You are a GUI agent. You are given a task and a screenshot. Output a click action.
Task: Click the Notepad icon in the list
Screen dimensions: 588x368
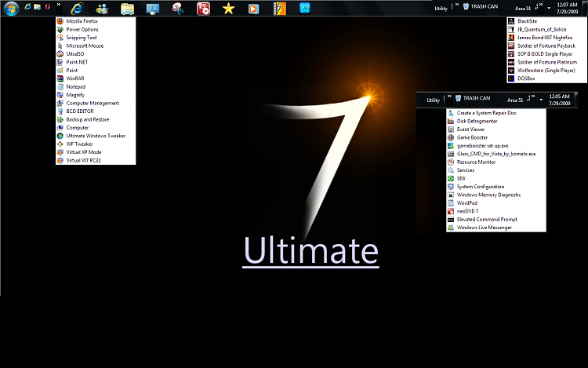60,86
